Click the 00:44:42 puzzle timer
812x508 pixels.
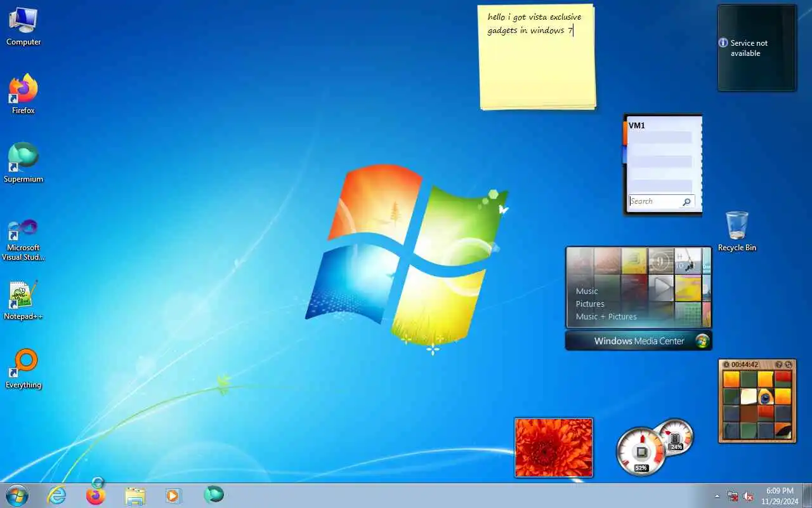(x=745, y=364)
